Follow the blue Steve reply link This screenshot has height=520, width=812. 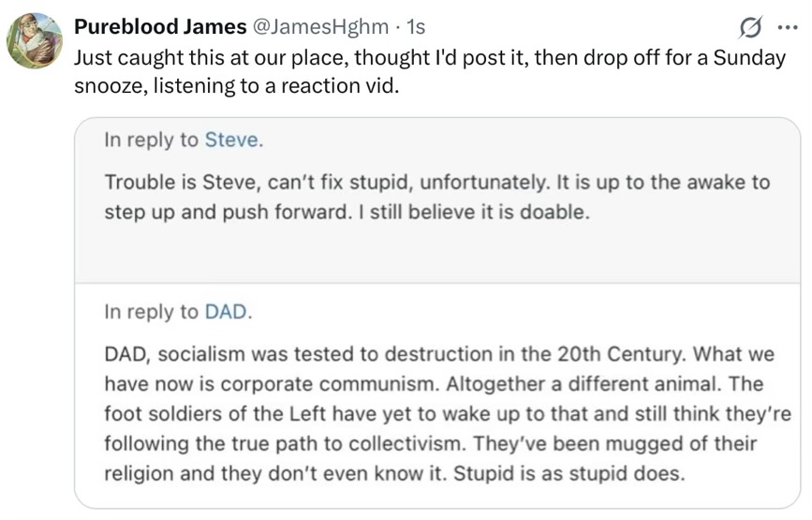click(x=231, y=140)
